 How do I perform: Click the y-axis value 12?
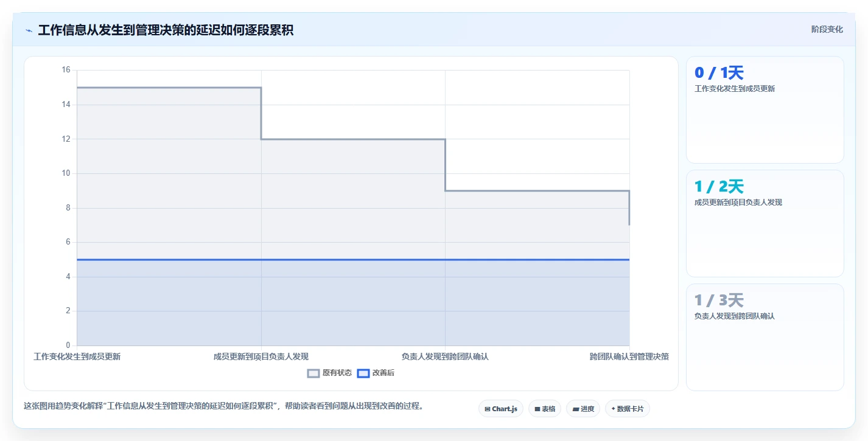click(x=66, y=139)
